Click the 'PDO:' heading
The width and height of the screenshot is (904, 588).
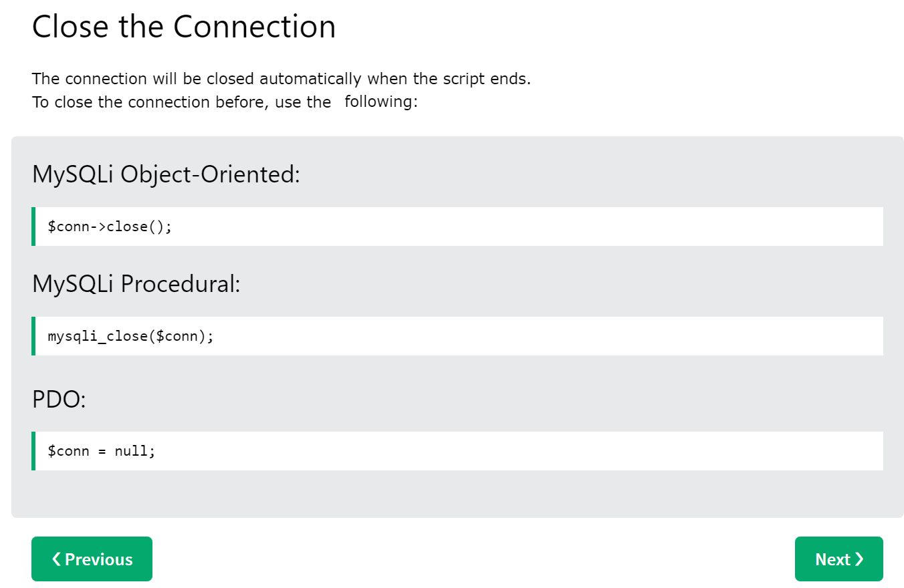coord(59,400)
